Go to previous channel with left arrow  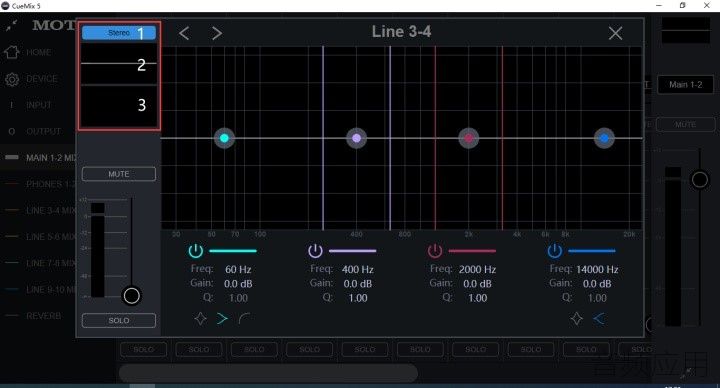(x=184, y=33)
